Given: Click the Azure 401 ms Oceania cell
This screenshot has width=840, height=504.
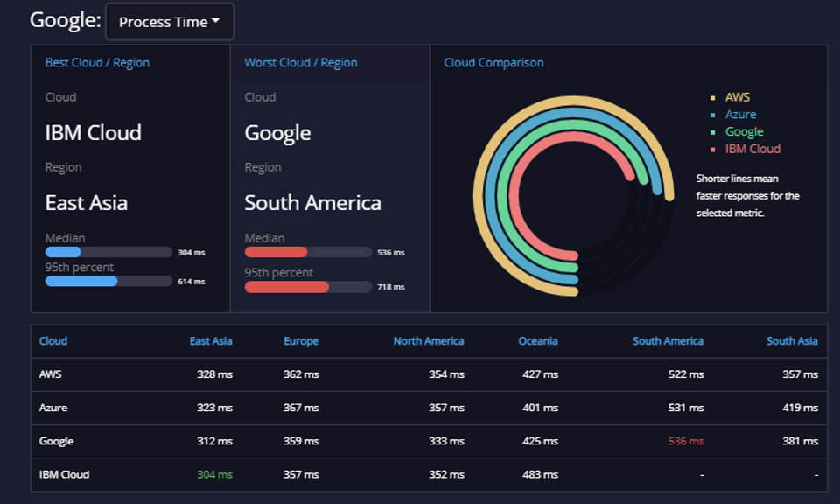Looking at the screenshot, I should pyautogui.click(x=540, y=408).
